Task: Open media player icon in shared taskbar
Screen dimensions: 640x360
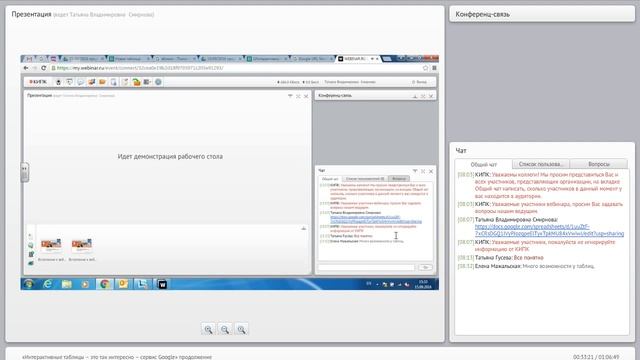Action: 85,284
